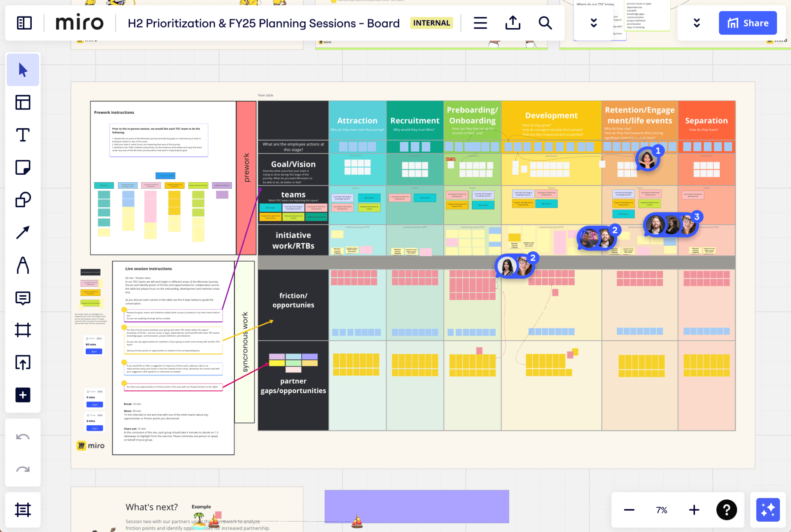
Task: Open more apps plus button
Action: tap(23, 395)
